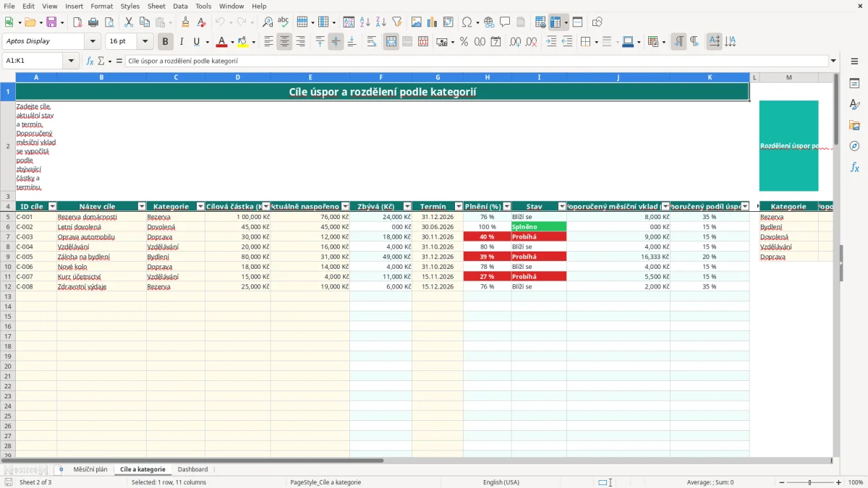Click the Rozdělení úspor teal button
The height and width of the screenshot is (488, 868).
click(788, 146)
